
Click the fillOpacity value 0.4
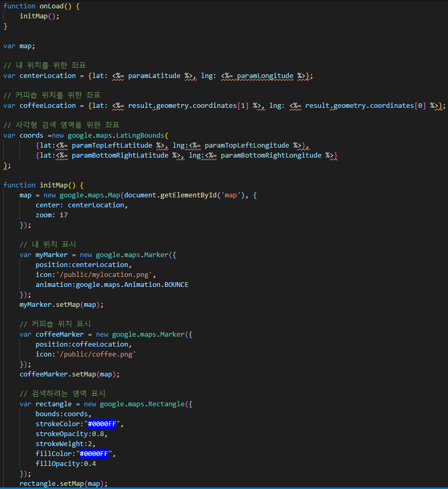click(90, 464)
